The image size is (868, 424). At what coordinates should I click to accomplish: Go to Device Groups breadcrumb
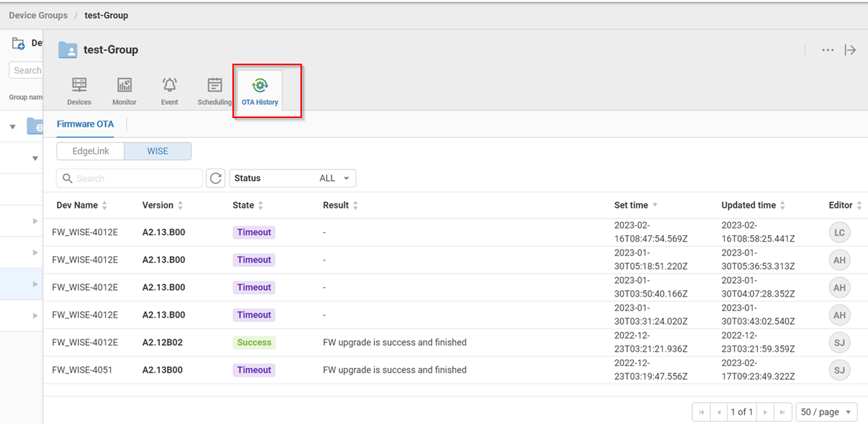pos(38,15)
